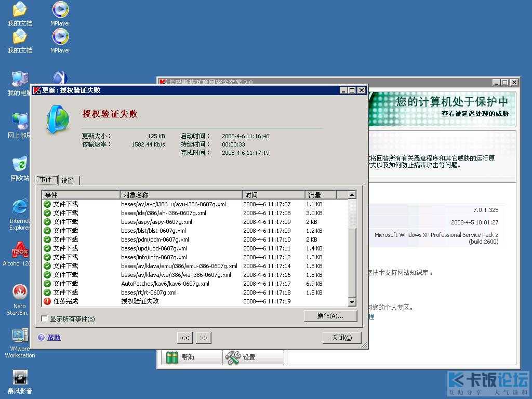The height and width of the screenshot is (399, 532).
Task: Click the green check icon beside pdm-0607g.xml
Action: [x=47, y=239]
